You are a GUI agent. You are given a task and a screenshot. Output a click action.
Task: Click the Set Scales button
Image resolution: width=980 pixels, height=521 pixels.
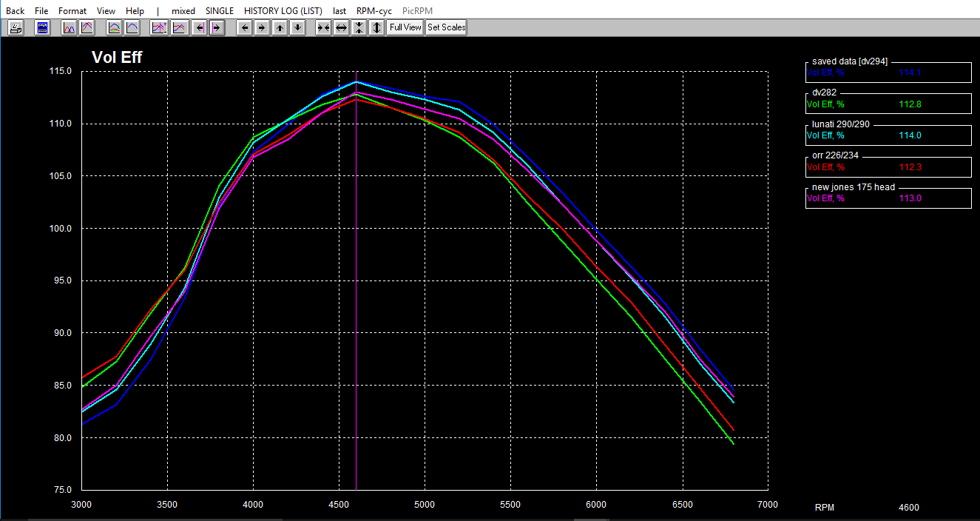click(x=446, y=28)
